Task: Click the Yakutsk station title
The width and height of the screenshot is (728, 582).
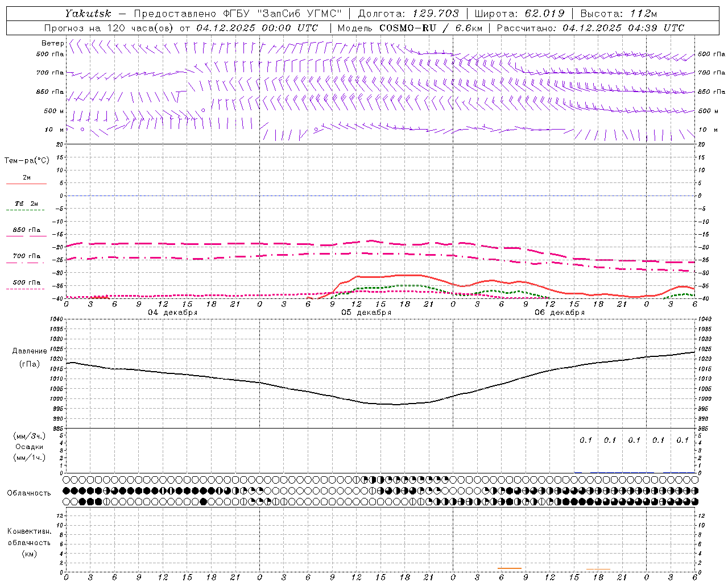Action: [88, 14]
